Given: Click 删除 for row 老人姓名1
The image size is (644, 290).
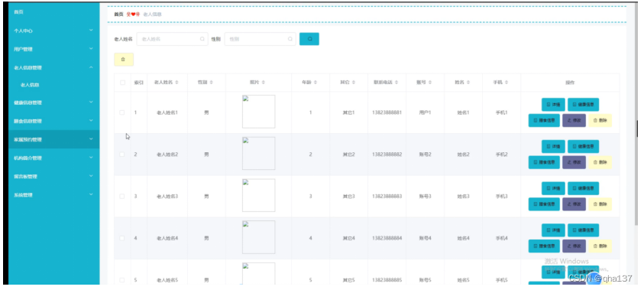Looking at the screenshot, I should (600, 121).
